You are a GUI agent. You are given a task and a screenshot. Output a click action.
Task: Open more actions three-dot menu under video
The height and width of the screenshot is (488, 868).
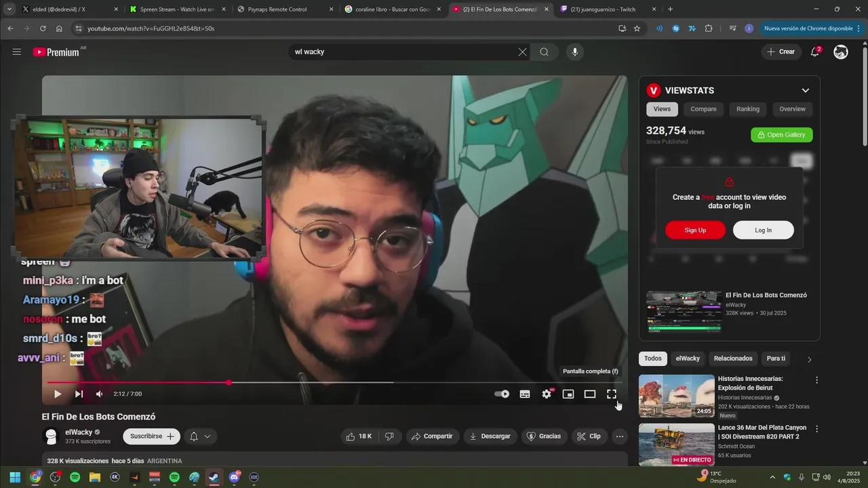[x=619, y=436]
